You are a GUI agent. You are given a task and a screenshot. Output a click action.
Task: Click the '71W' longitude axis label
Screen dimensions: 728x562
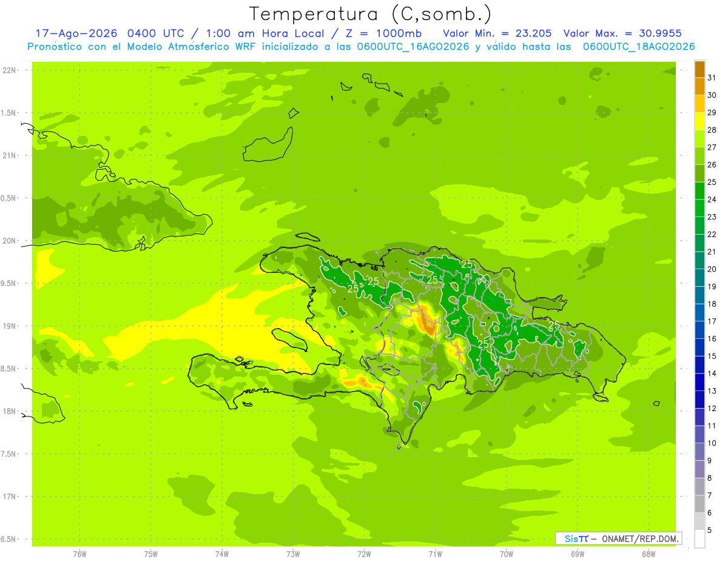(x=435, y=554)
